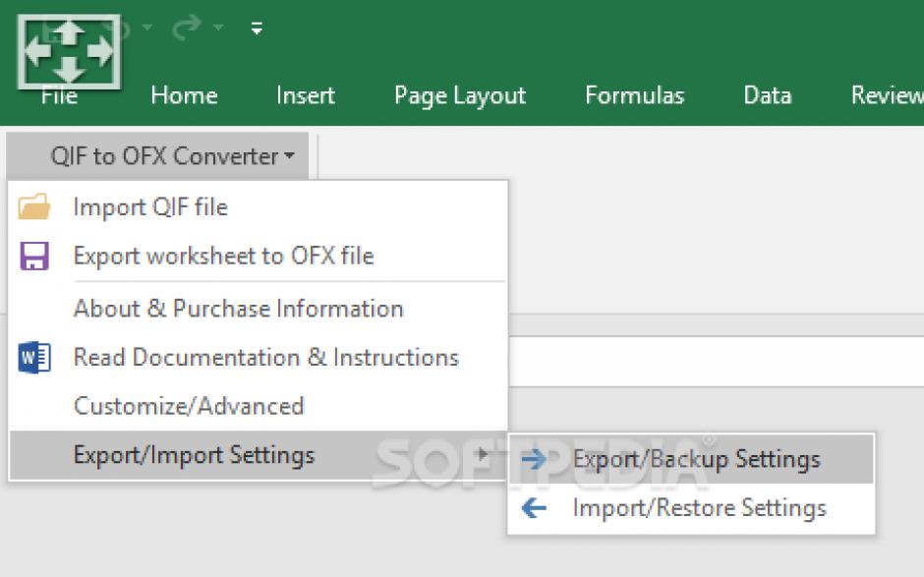
Task: Click the Redo arrow in the quick access toolbar
Action: (188, 28)
